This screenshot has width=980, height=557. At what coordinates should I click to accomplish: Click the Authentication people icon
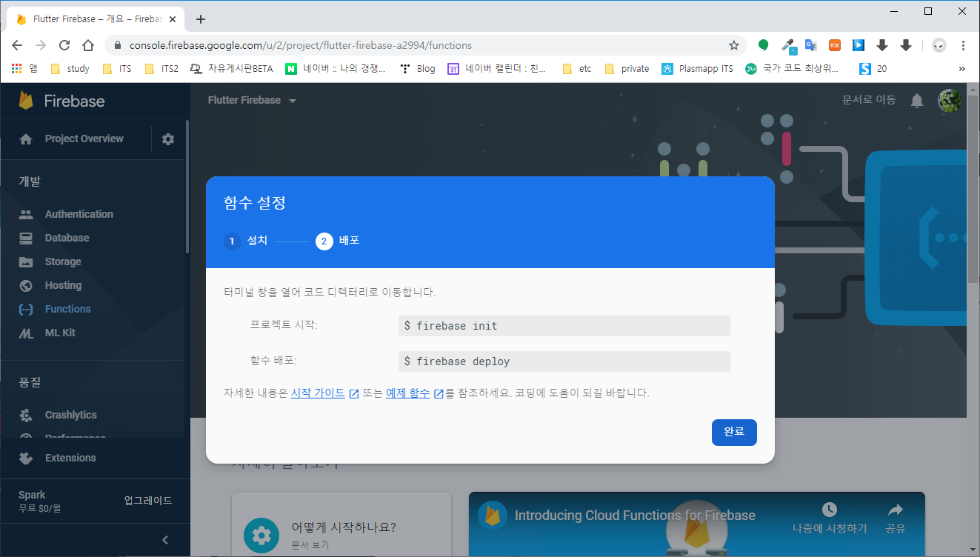click(26, 214)
